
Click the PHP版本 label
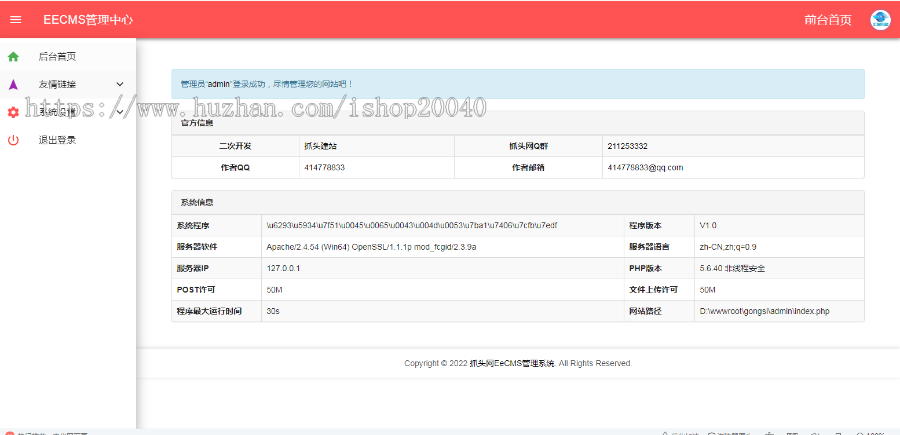tap(645, 268)
